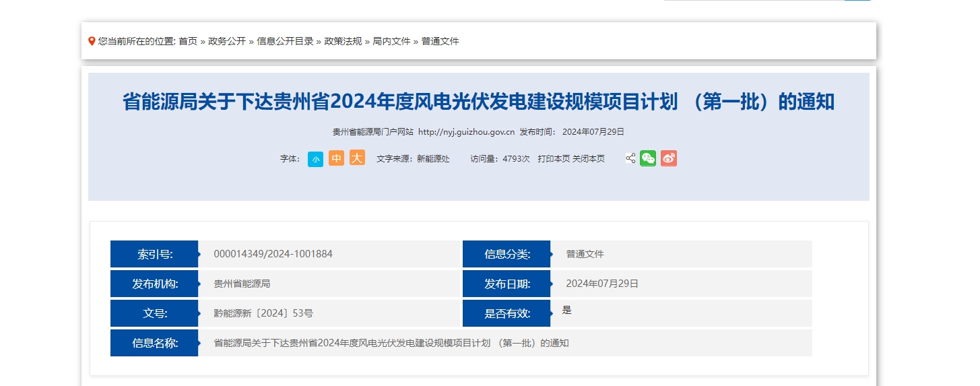Click 关闭本页 to close page
Screen dimensions: 980x386
[589, 159]
